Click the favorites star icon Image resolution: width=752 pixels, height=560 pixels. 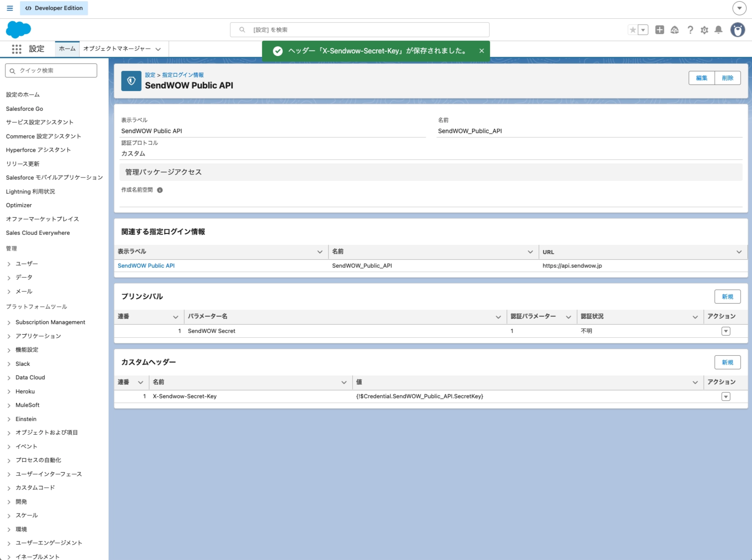point(633,30)
